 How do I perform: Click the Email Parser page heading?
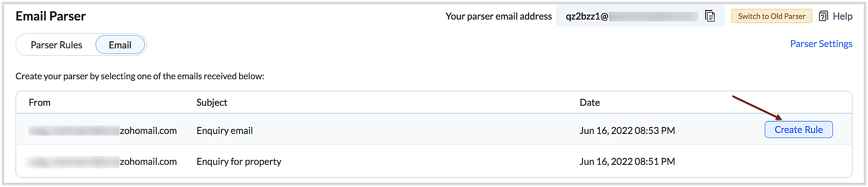pyautogui.click(x=50, y=16)
